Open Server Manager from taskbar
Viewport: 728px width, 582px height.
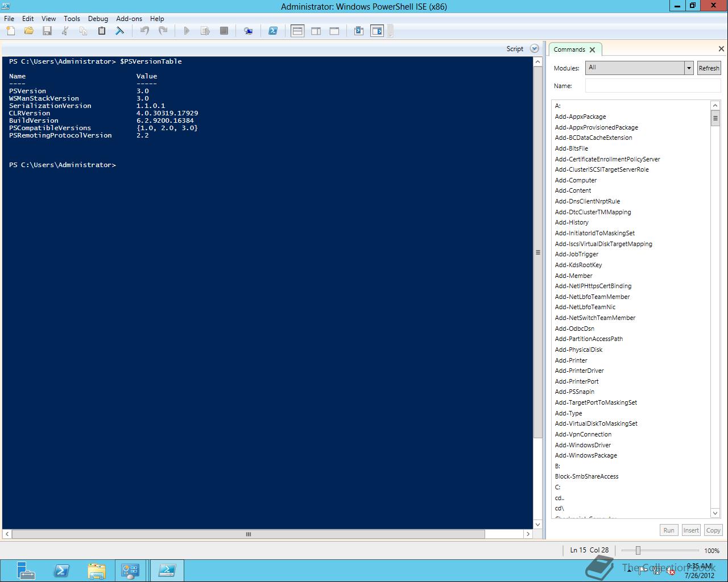(26, 571)
